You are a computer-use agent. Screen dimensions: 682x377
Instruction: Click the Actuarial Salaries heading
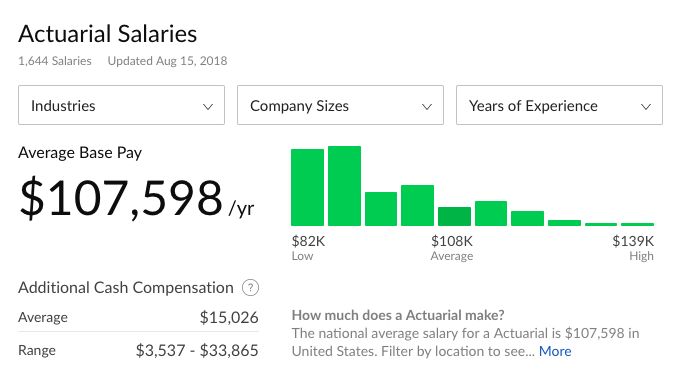(107, 34)
